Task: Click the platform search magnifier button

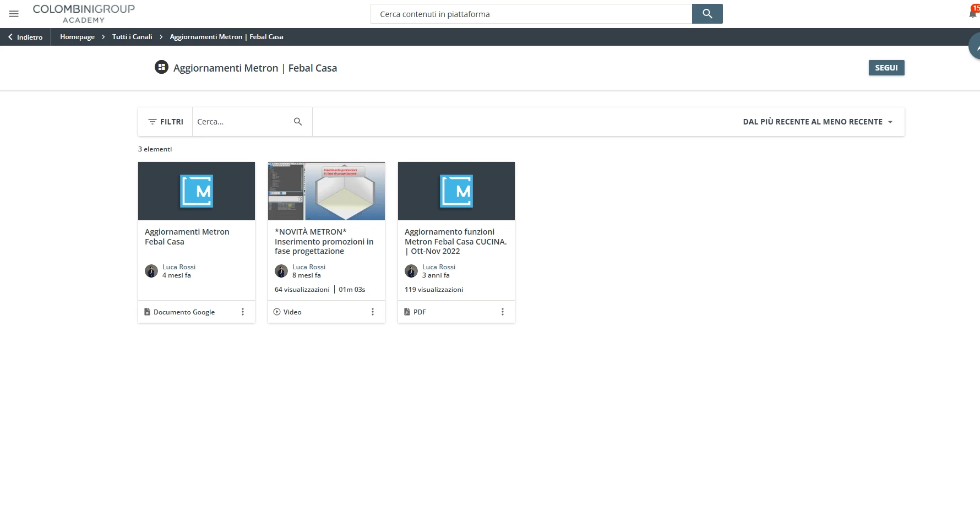Action: (x=707, y=14)
